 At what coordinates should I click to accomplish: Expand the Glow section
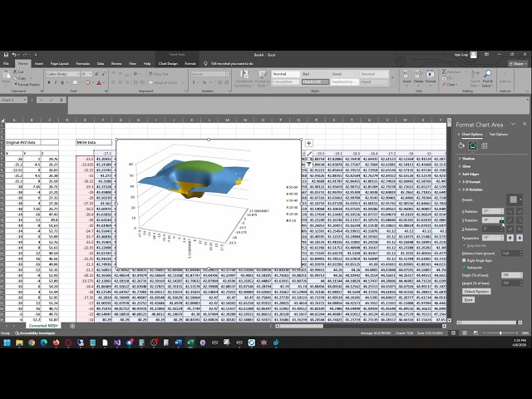[x=465, y=166]
